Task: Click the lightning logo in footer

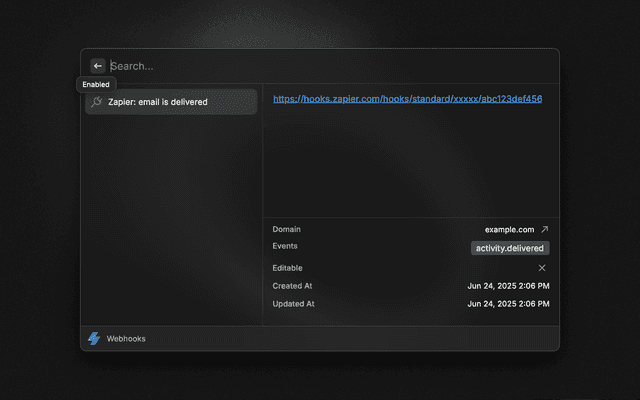Action: [94, 338]
